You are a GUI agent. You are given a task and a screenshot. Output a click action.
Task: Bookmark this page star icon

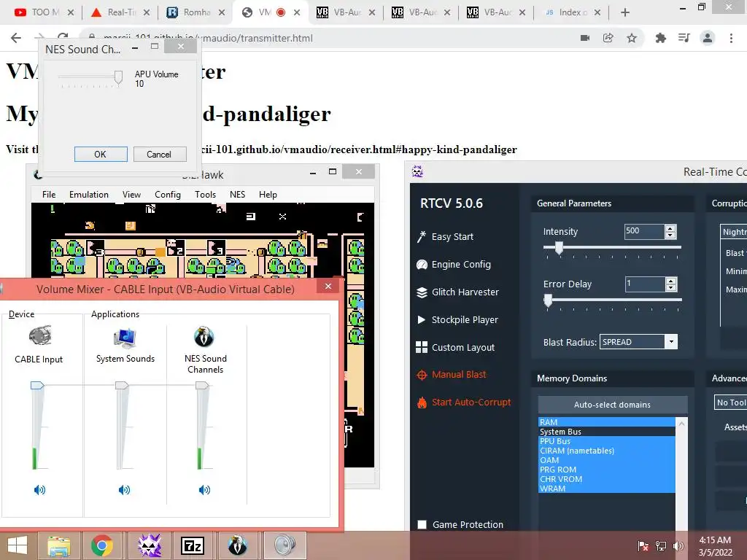[632, 38]
